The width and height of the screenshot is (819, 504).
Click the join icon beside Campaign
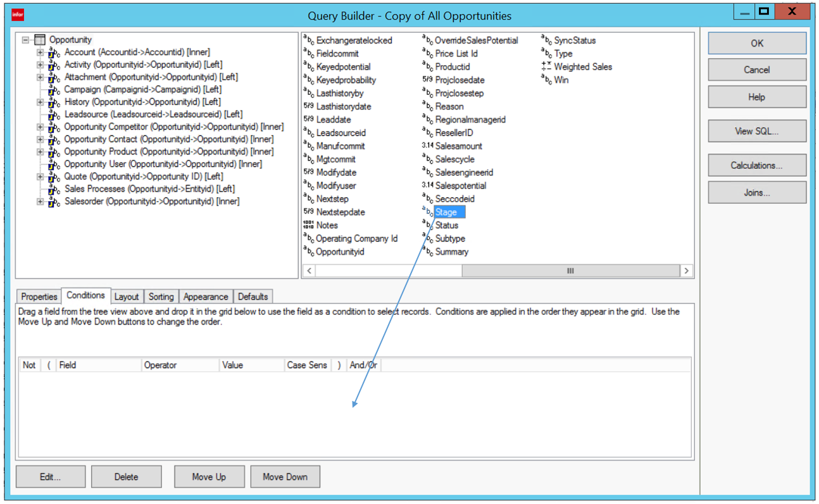(x=54, y=90)
